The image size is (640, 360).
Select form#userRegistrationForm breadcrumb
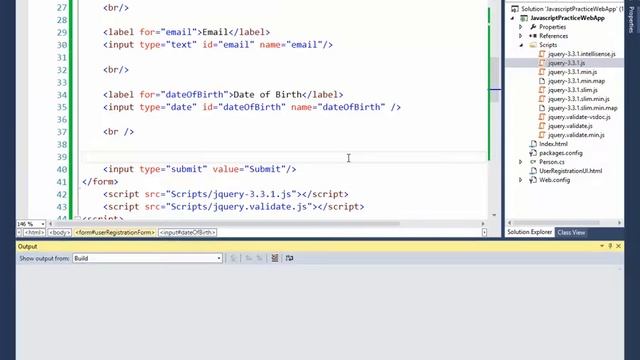coord(115,232)
